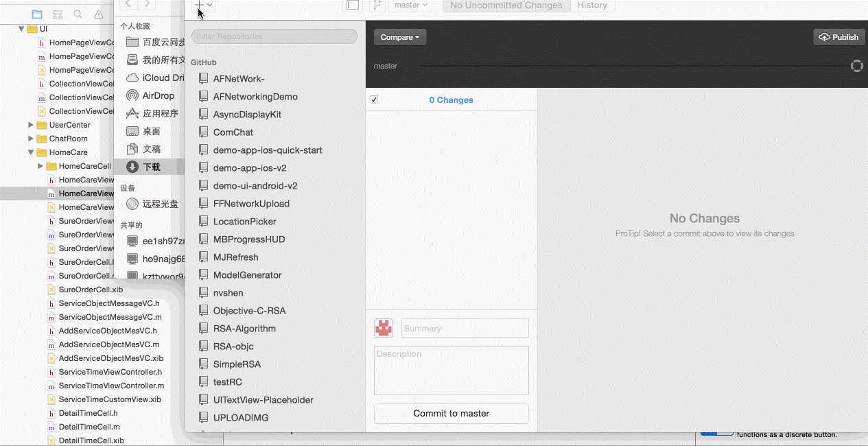Switch to No Uncommitted Changes tab
868x446 pixels.
[x=506, y=5]
